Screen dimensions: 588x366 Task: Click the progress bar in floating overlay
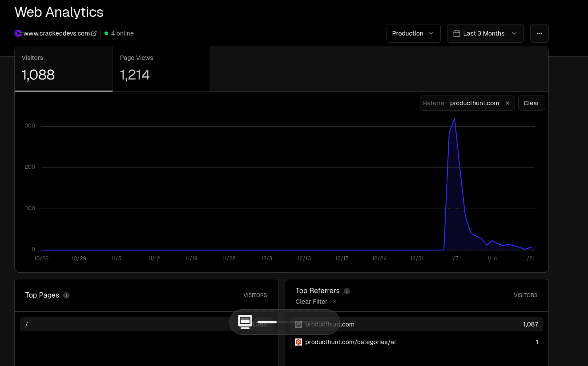[x=293, y=322]
